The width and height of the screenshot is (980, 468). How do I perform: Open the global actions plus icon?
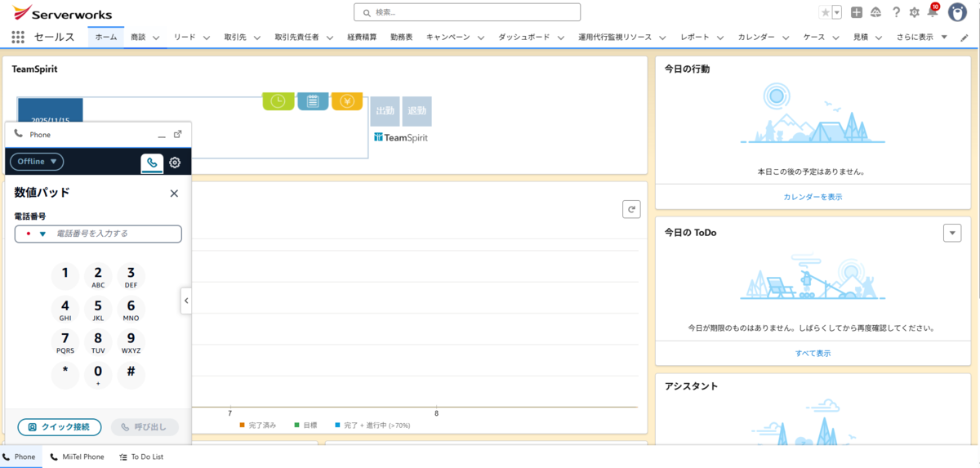(x=856, y=12)
